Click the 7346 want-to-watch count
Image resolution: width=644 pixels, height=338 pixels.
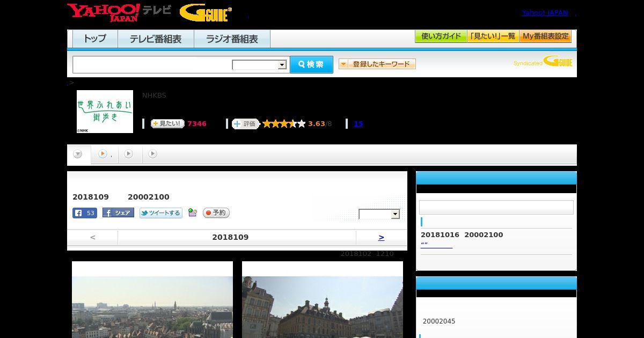click(197, 124)
